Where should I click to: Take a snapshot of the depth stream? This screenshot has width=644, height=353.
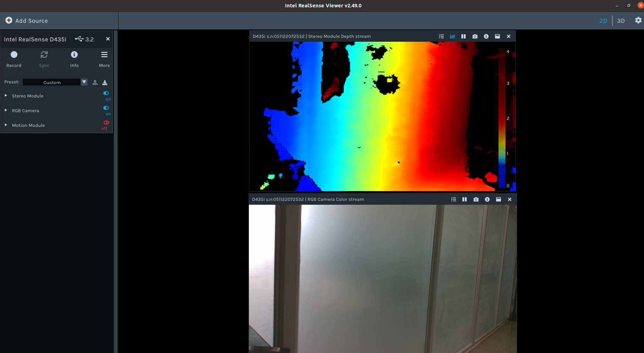tap(475, 36)
